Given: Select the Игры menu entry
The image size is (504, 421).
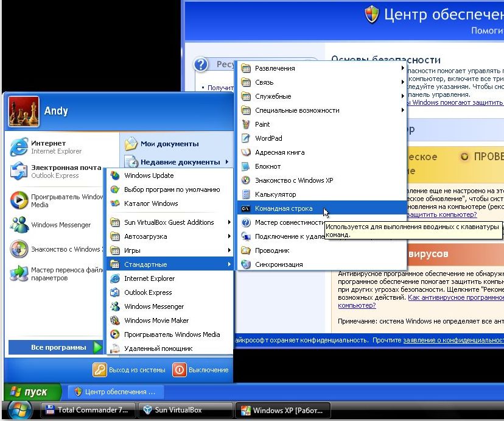Looking at the screenshot, I should pos(170,250).
